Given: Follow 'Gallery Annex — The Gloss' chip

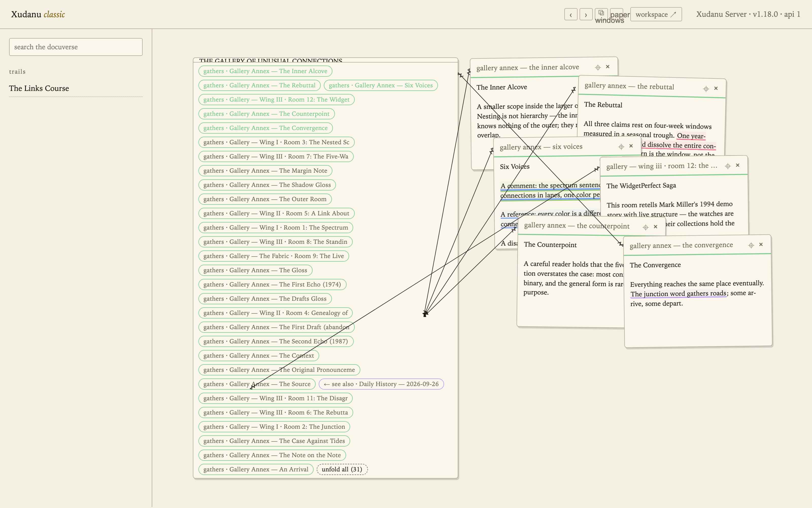Looking at the screenshot, I should [x=255, y=270].
